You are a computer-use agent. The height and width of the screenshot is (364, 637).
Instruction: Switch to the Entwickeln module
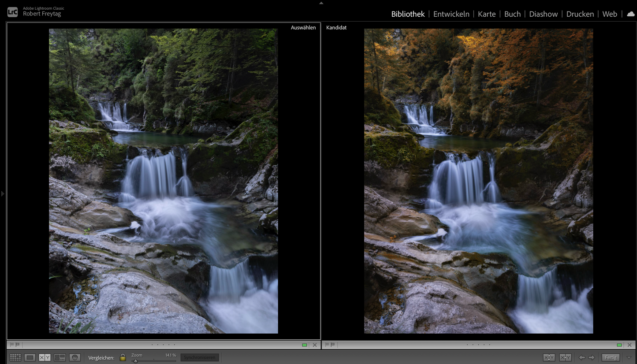point(451,14)
